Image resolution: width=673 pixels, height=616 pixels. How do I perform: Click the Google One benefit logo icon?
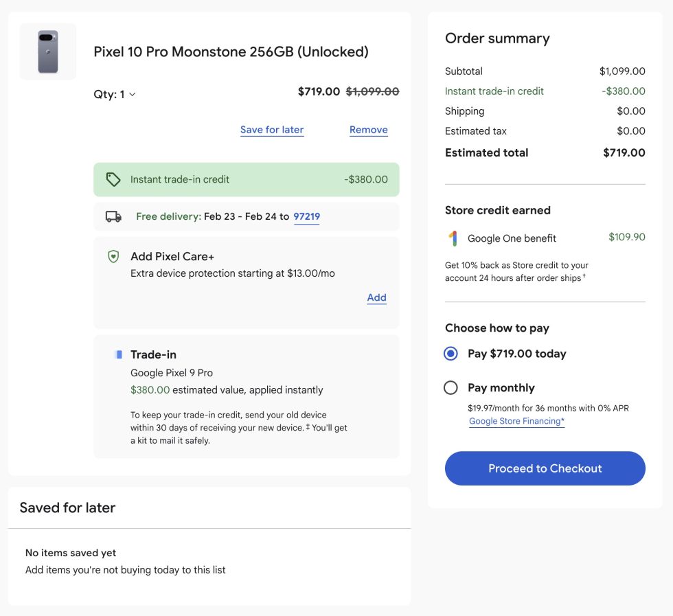453,236
